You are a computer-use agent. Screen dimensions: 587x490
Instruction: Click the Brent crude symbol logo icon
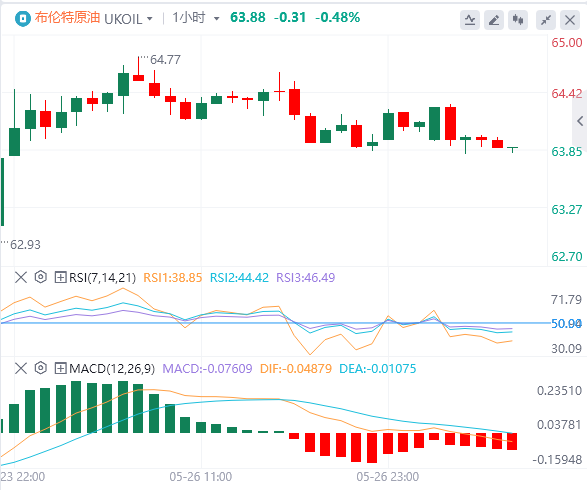(23, 18)
